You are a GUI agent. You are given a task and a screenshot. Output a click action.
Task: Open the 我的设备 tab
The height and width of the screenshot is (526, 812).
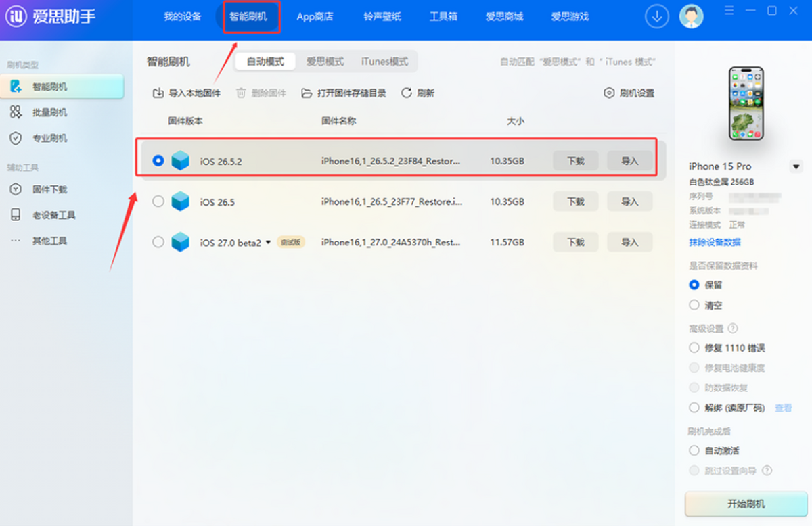[x=183, y=17]
